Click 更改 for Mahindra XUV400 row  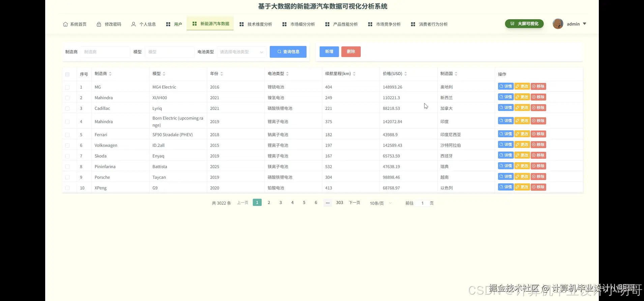[522, 97]
